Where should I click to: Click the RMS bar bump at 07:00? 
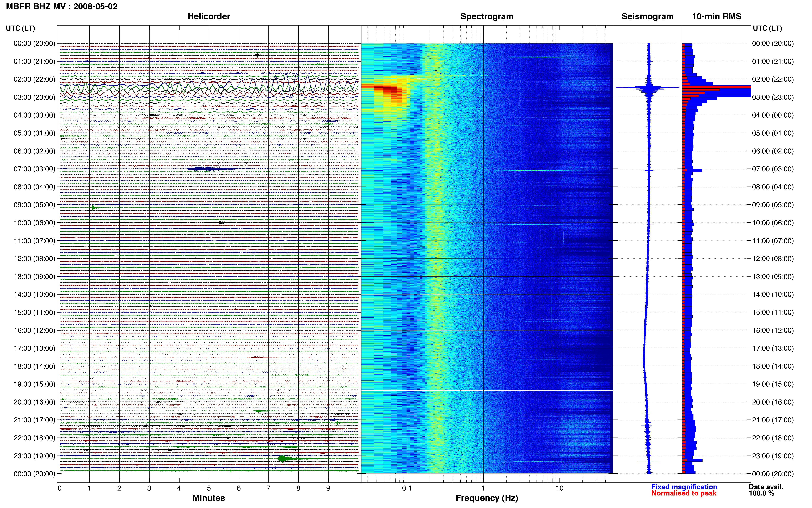(x=692, y=170)
